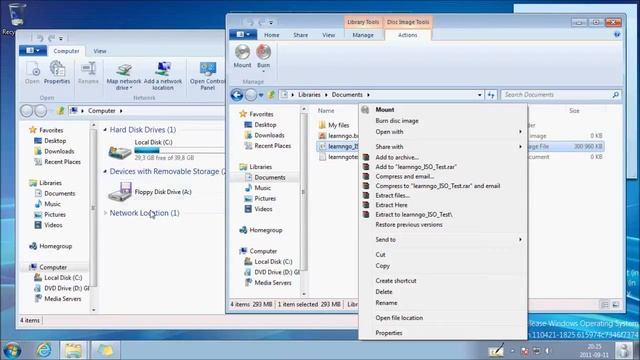Image resolution: width=640 pixels, height=360 pixels.
Task: Select Open file location menu entry
Action: tap(399, 318)
